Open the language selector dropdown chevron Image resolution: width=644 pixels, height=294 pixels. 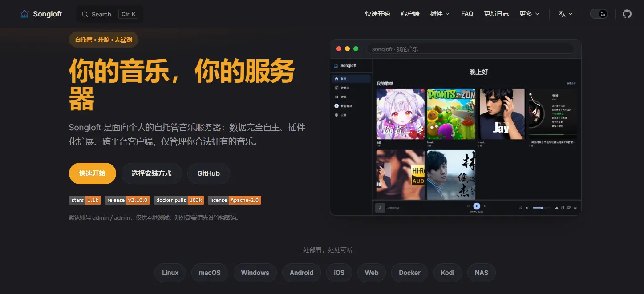click(x=571, y=14)
